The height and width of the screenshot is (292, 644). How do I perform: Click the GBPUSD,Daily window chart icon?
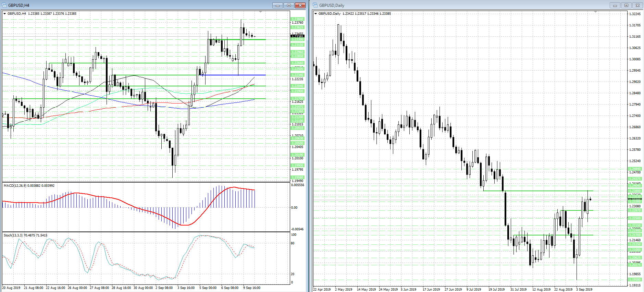coord(315,5)
